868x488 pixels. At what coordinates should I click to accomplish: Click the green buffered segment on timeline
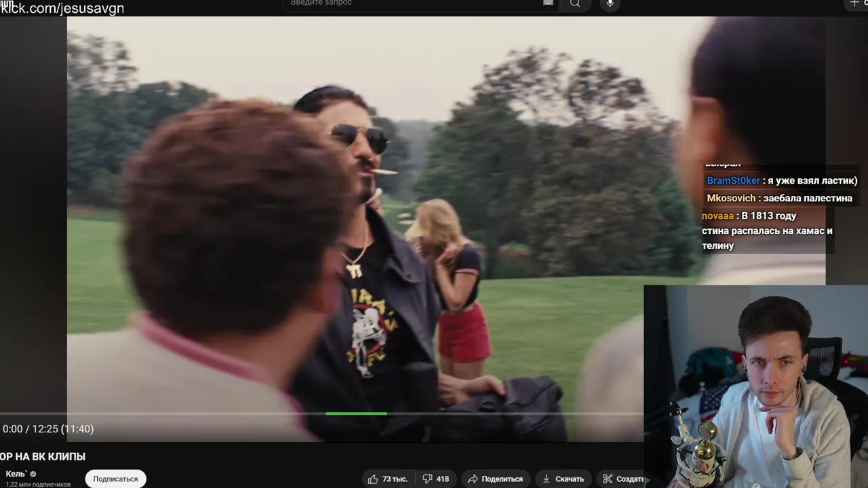[x=356, y=413]
